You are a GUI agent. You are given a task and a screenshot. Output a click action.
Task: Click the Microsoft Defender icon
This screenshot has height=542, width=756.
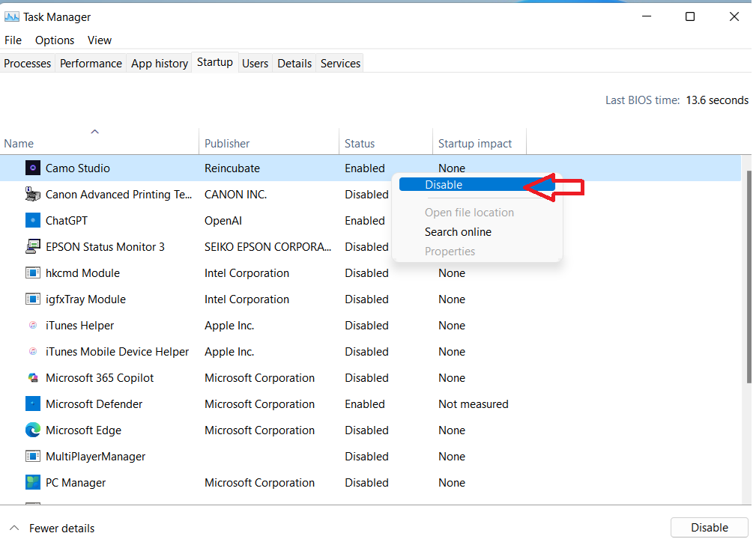pyautogui.click(x=32, y=404)
